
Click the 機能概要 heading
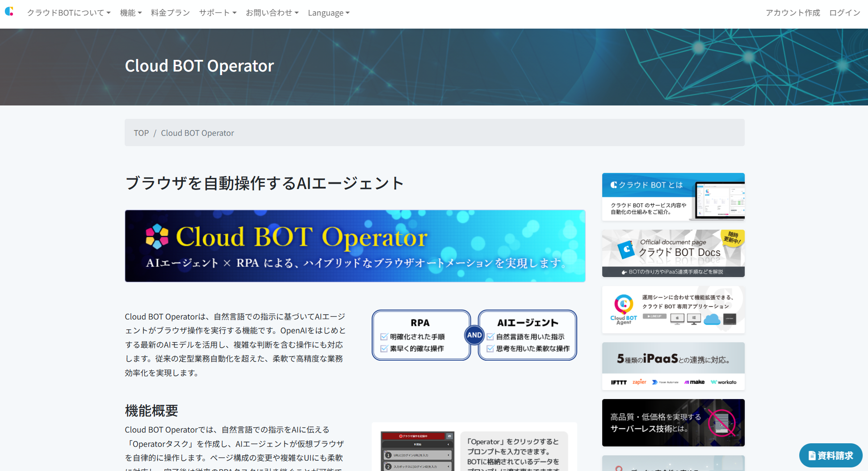151,410
